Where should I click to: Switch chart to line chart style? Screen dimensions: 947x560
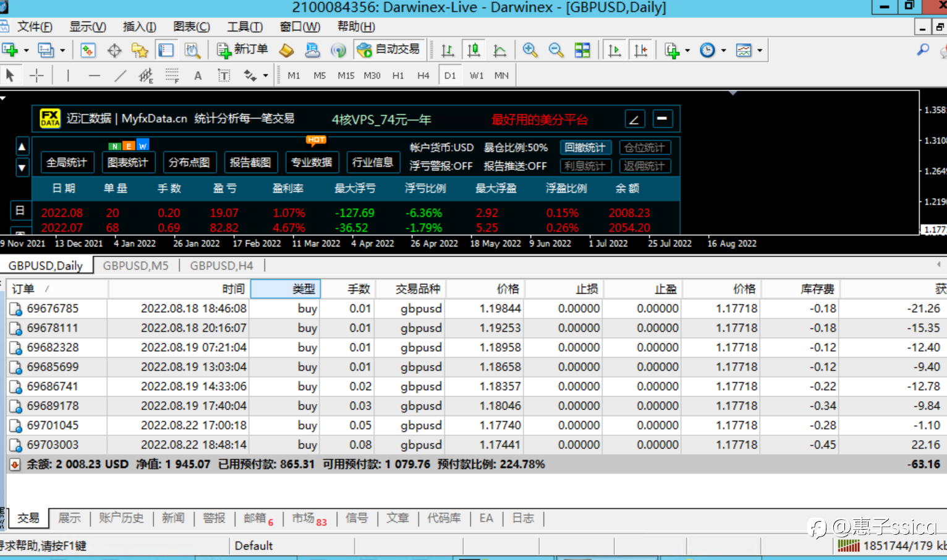pyautogui.click(x=500, y=50)
